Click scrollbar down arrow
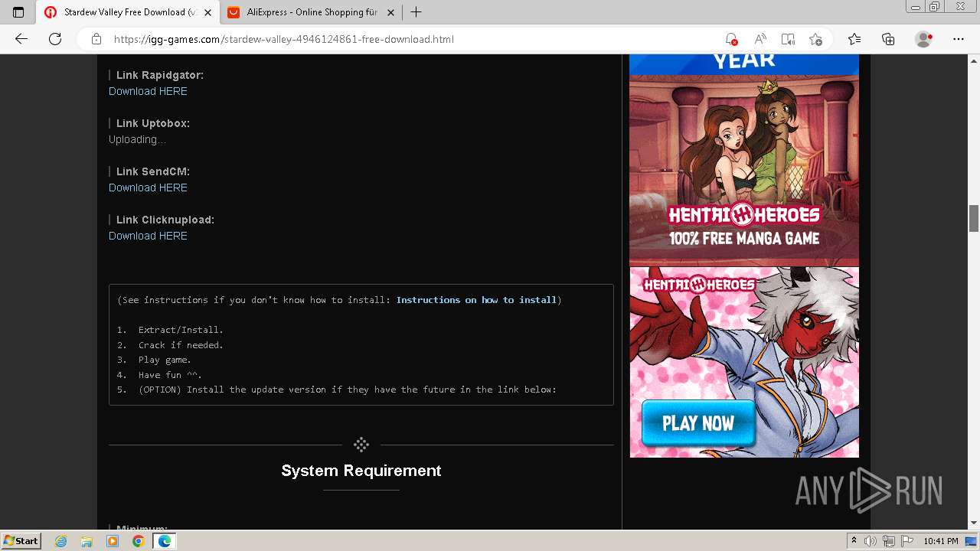This screenshot has width=980, height=551. pos(974,523)
